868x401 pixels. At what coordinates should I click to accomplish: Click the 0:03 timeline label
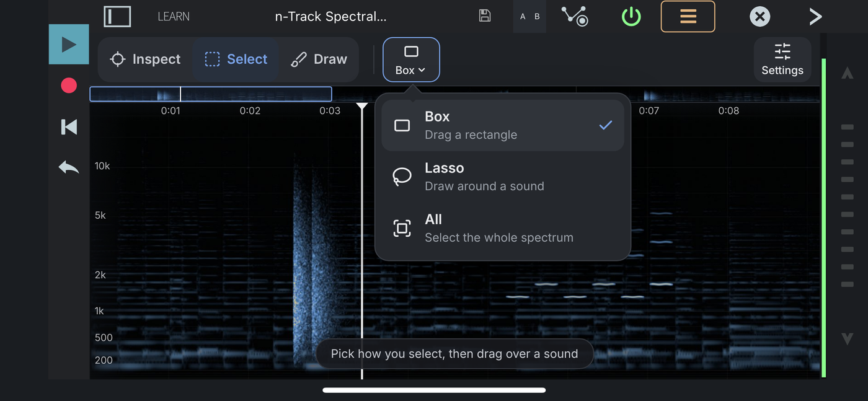point(330,111)
